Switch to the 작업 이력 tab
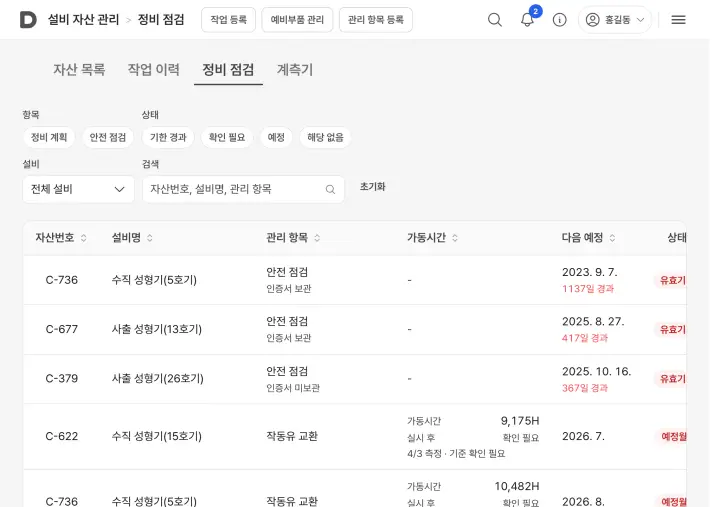 tap(153, 70)
